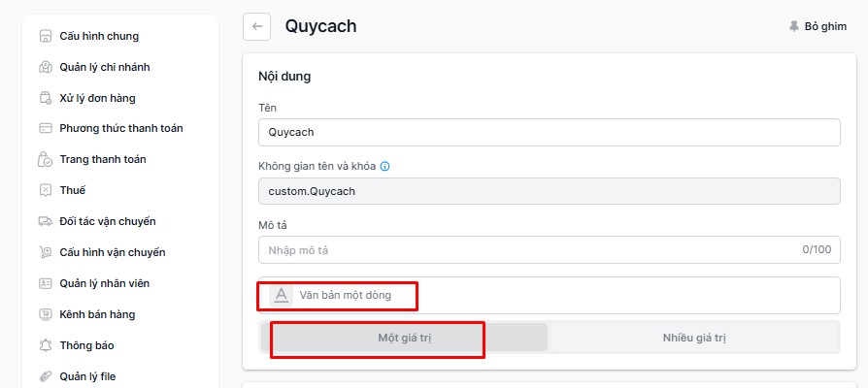Click the Tên input field containing Quycach
The width and height of the screenshot is (868, 388).
coord(550,133)
